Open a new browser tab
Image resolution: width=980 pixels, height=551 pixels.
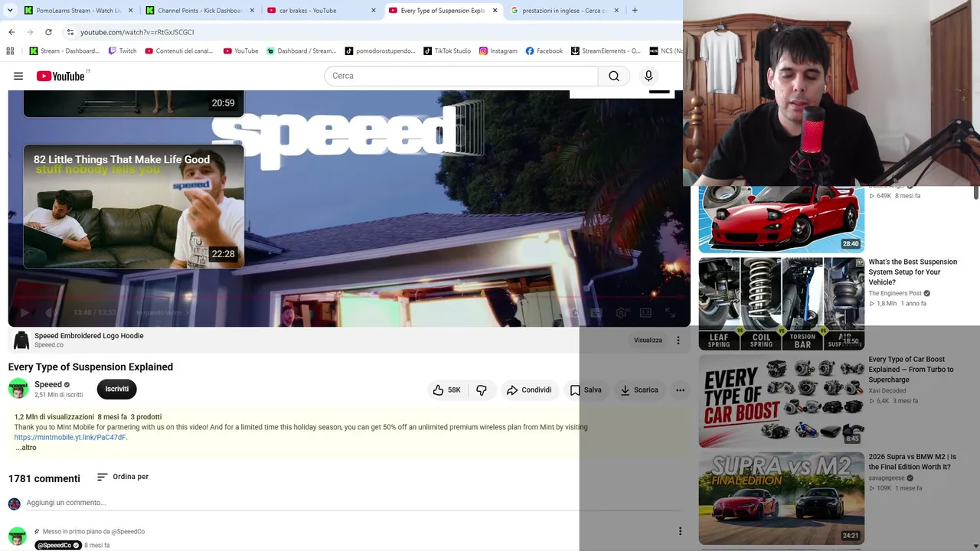(635, 11)
